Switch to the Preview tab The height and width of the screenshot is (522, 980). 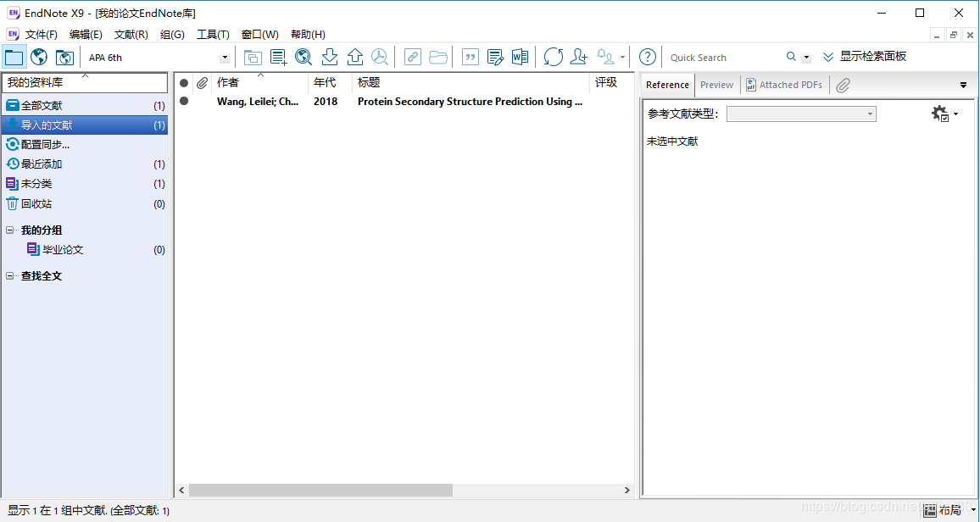click(716, 85)
